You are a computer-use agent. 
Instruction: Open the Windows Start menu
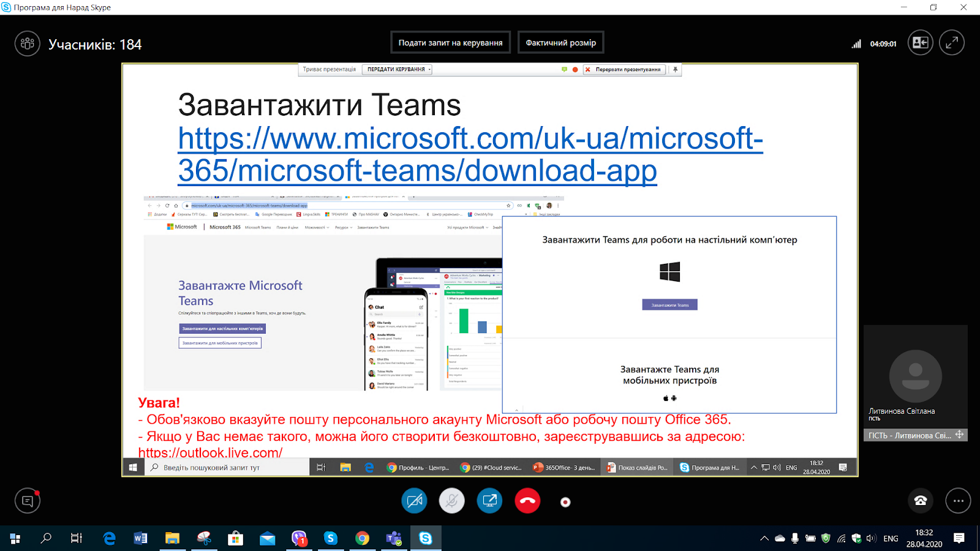tap(15, 538)
